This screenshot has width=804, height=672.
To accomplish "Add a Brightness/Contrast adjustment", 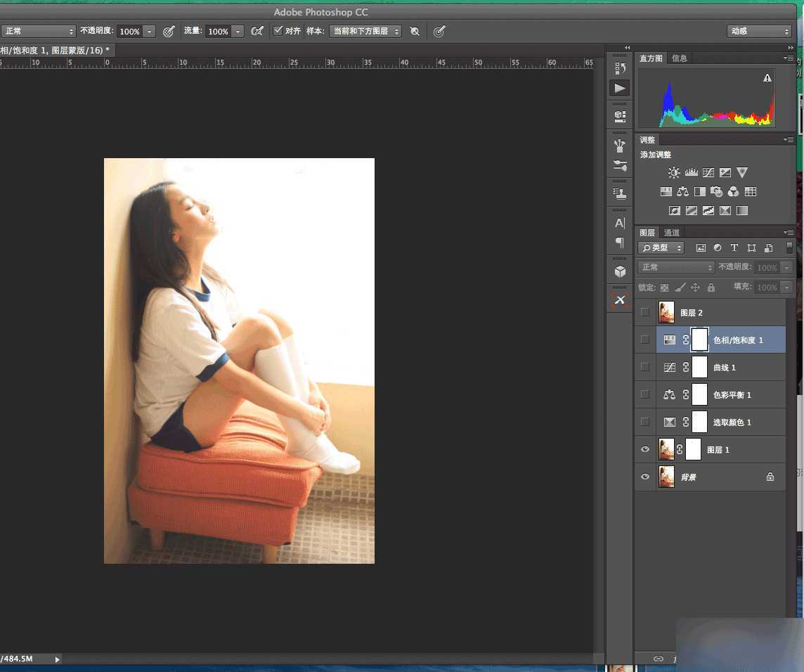I will click(x=674, y=173).
